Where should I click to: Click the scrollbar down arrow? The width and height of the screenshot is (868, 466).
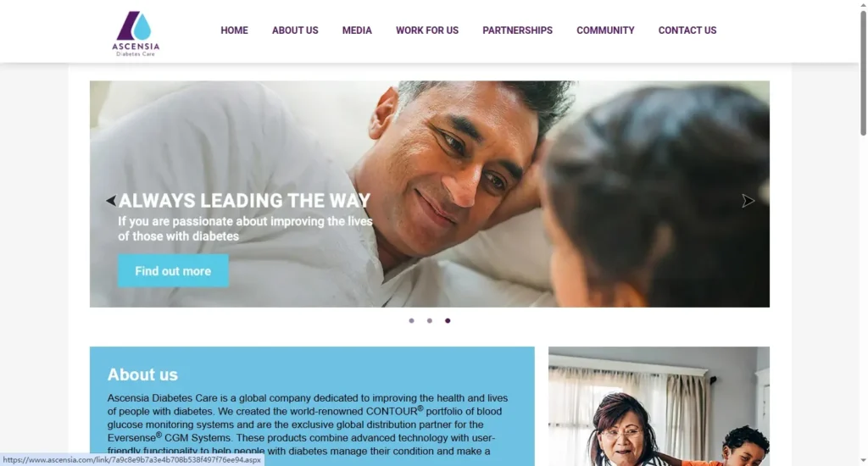point(863,460)
